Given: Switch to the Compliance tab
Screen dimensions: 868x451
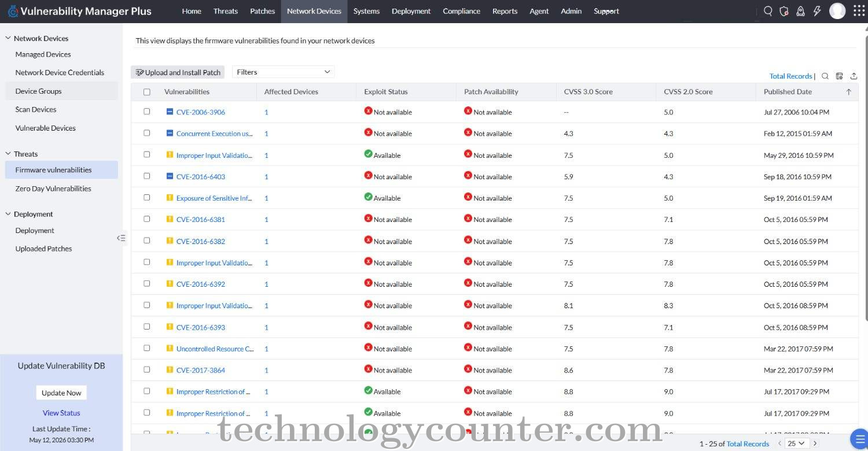Looking at the screenshot, I should [461, 11].
